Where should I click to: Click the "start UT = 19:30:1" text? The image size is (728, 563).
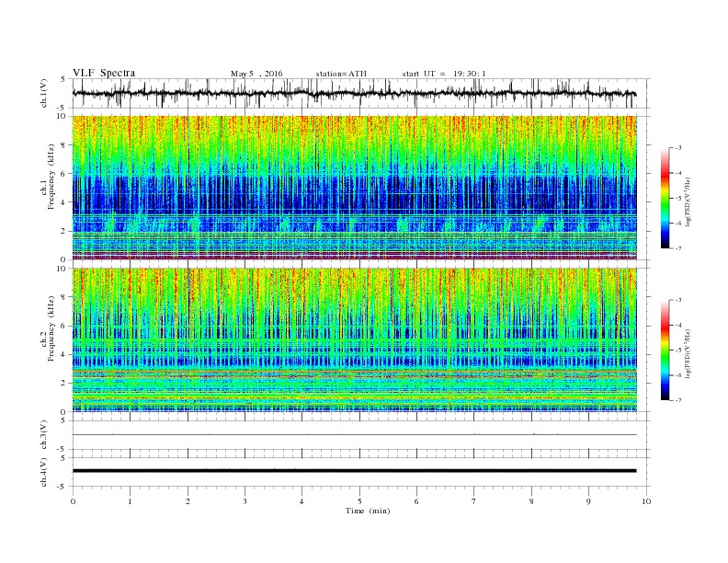click(x=444, y=74)
